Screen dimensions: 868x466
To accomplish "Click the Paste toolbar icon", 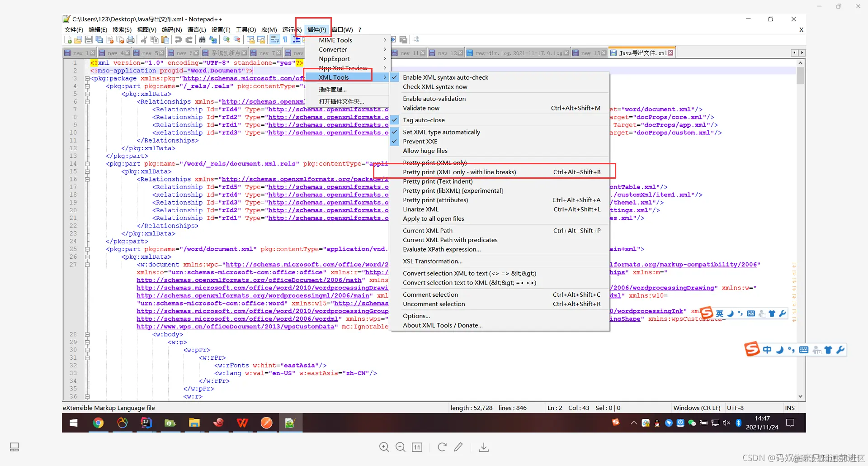I will [x=165, y=40].
